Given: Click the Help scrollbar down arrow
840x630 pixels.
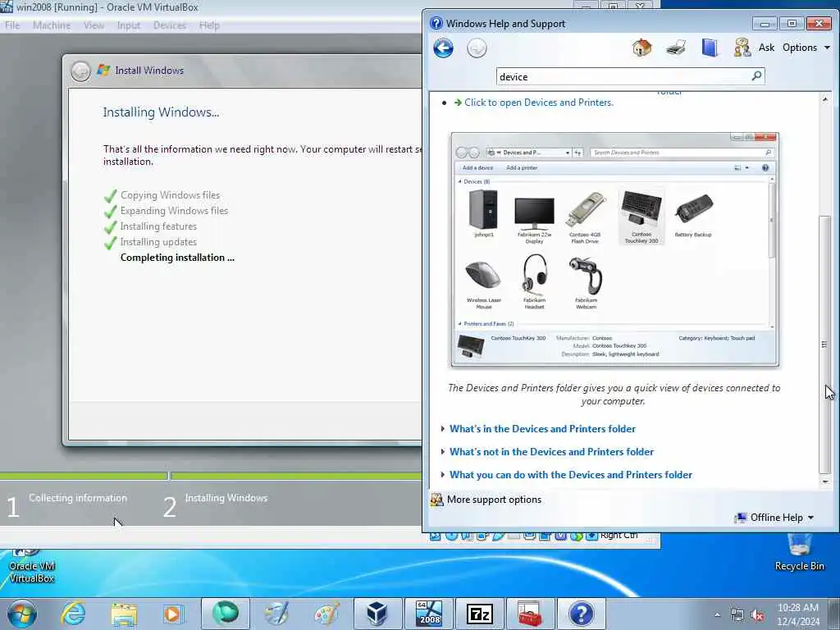Looking at the screenshot, I should click(x=825, y=482).
